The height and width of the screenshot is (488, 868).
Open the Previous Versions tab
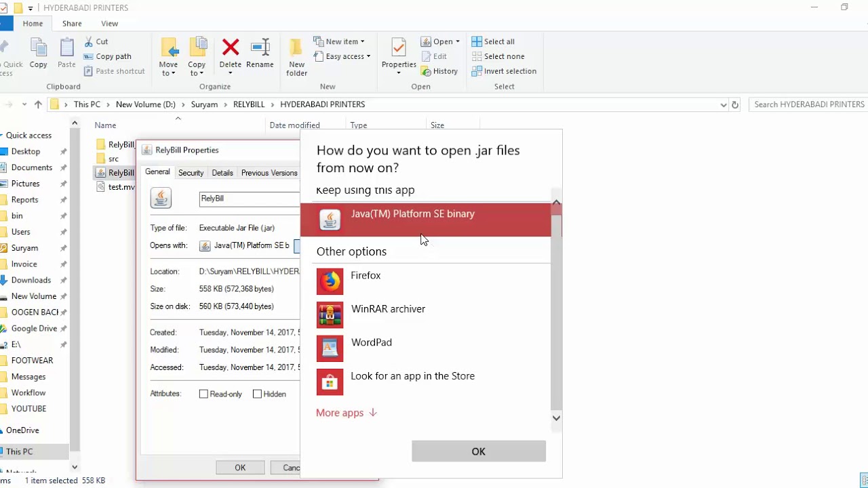point(269,173)
